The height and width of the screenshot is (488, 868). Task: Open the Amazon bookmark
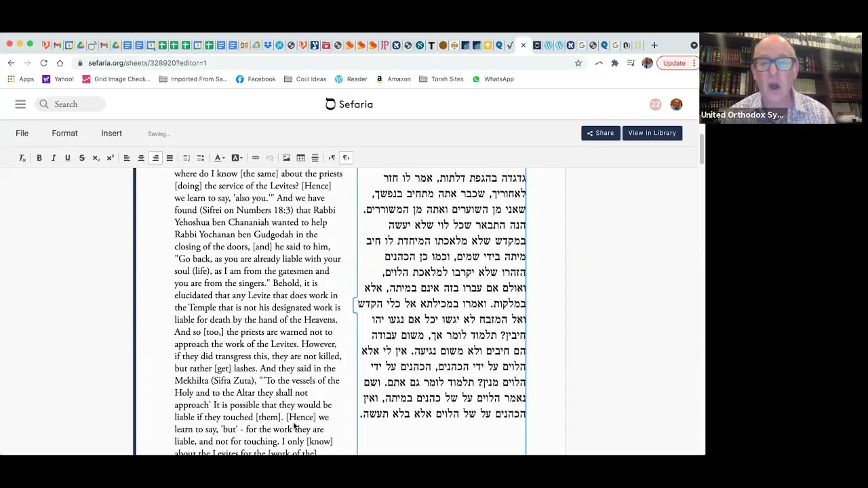(x=393, y=79)
